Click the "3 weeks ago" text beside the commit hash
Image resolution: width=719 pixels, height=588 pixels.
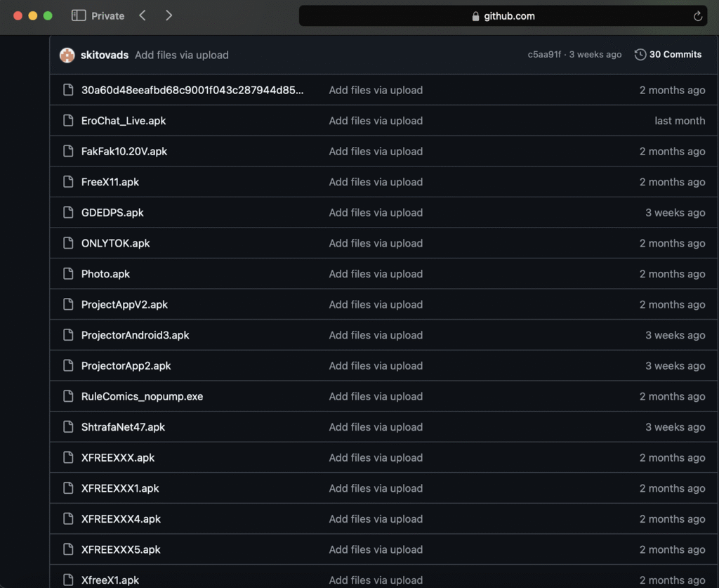(595, 55)
